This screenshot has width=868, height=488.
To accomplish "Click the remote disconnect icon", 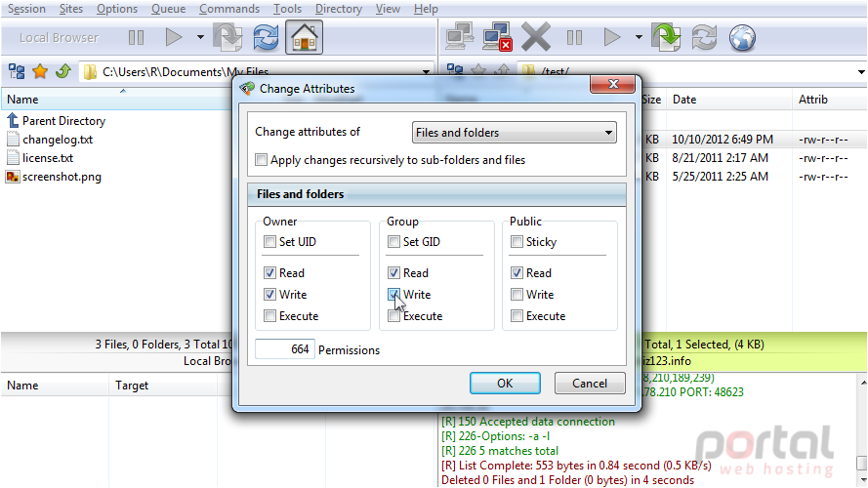I will pyautogui.click(x=497, y=38).
